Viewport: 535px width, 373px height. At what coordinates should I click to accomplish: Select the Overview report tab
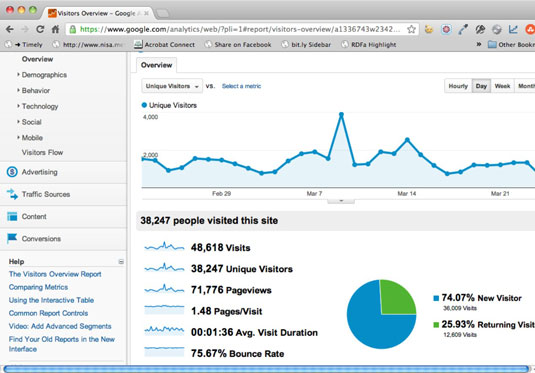tap(156, 65)
